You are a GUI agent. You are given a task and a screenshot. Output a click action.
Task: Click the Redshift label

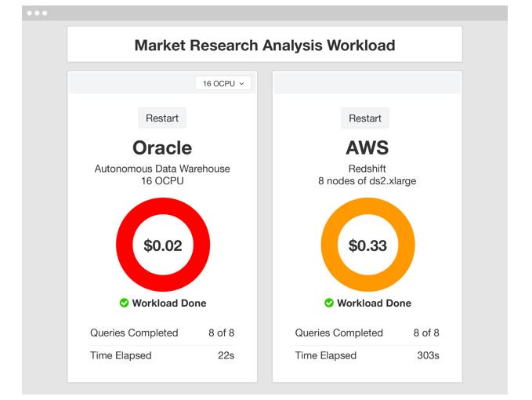point(367,169)
